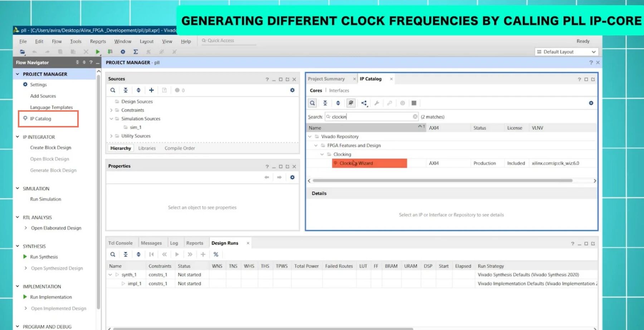Viewport: 644px width, 330px height.
Task: Click the percent icon in Design Runs toolbar
Action: pos(216,254)
